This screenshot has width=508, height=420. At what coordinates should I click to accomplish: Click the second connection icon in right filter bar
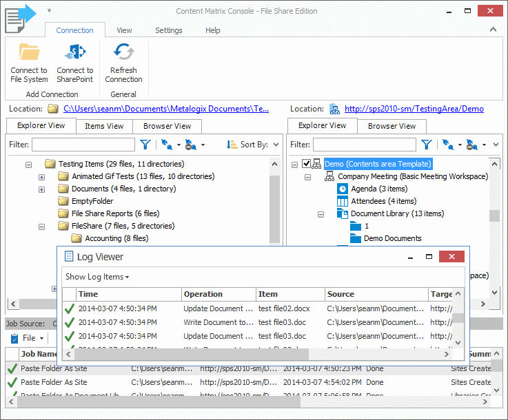tap(471, 145)
